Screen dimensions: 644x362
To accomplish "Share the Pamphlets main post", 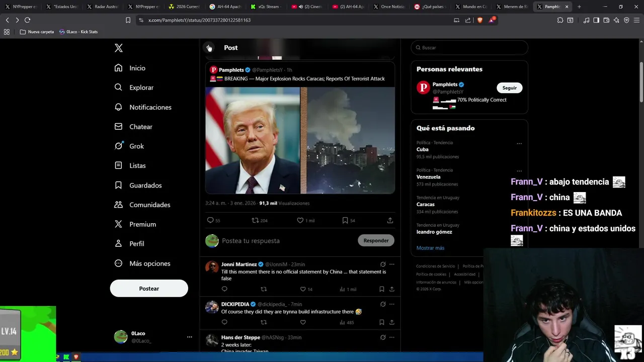I will tap(390, 220).
